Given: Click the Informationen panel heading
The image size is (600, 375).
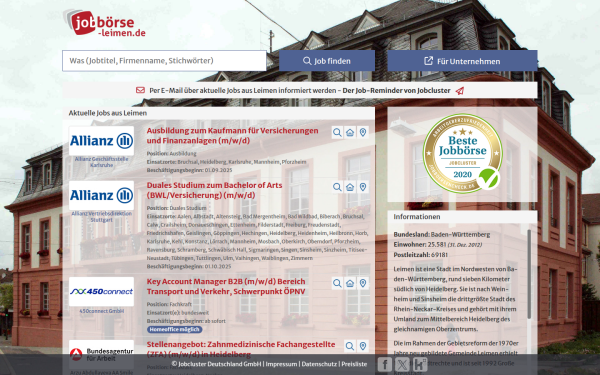Looking at the screenshot, I should (417, 217).
